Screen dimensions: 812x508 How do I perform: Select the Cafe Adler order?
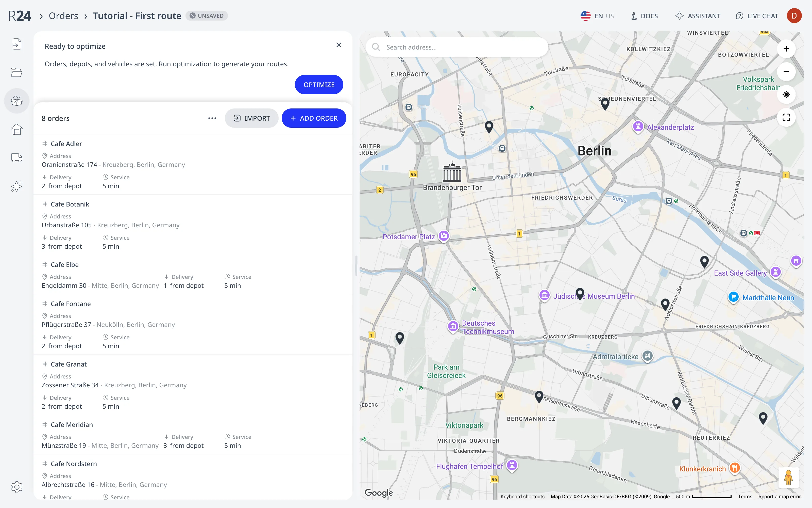(x=193, y=165)
